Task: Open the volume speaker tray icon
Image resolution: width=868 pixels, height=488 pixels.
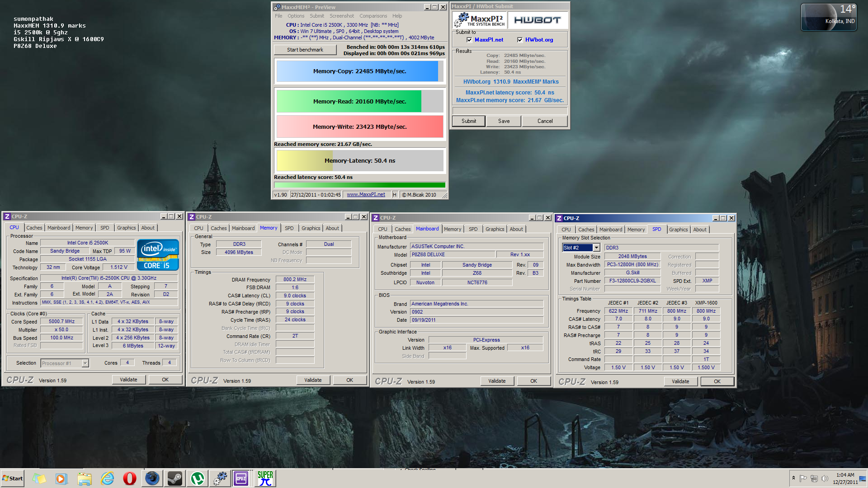Action: pyautogui.click(x=825, y=478)
